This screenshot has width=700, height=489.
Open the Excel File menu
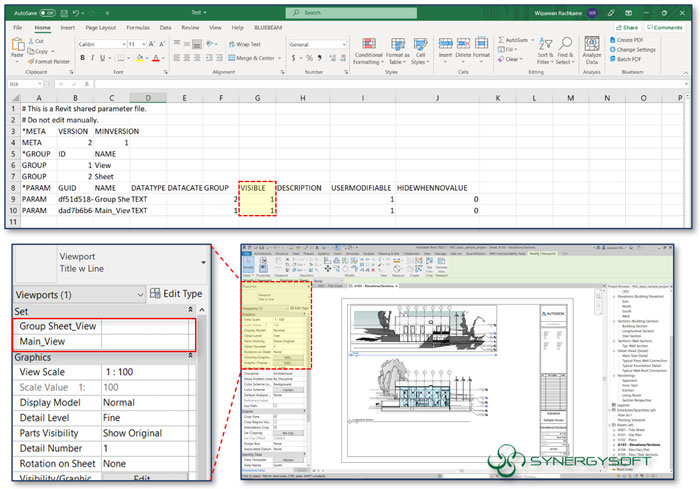click(17, 28)
